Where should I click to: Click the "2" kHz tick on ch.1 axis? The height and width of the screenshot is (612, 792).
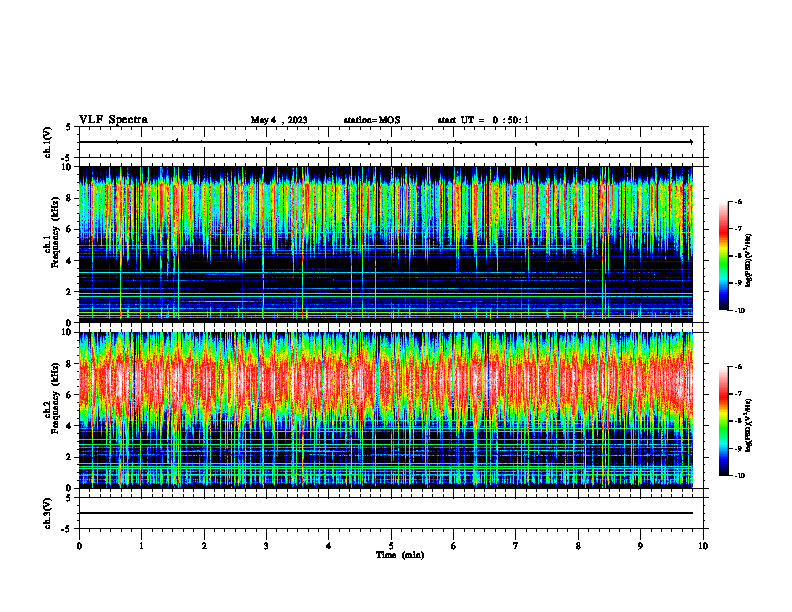coord(70,292)
